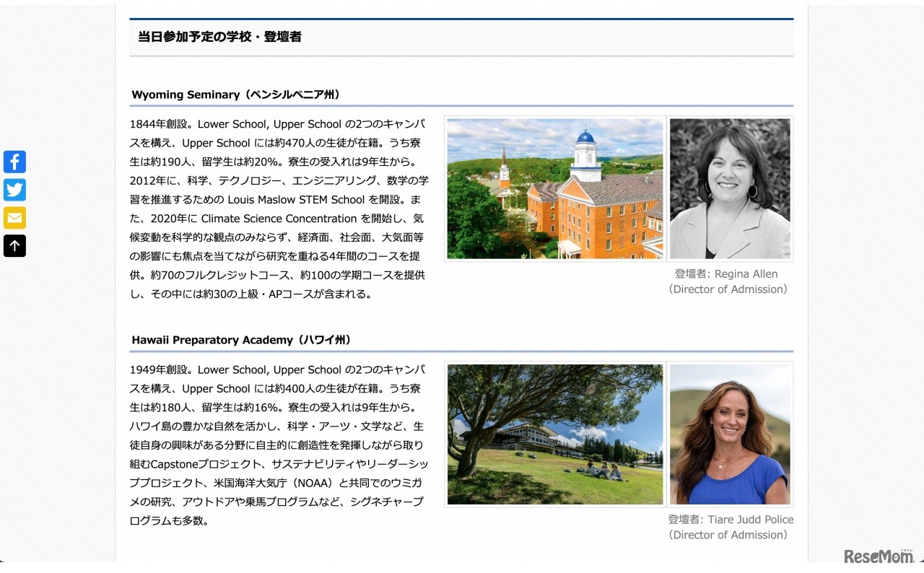This screenshot has width=924, height=573.
Task: Share the page on Twitter
Action: [14, 190]
